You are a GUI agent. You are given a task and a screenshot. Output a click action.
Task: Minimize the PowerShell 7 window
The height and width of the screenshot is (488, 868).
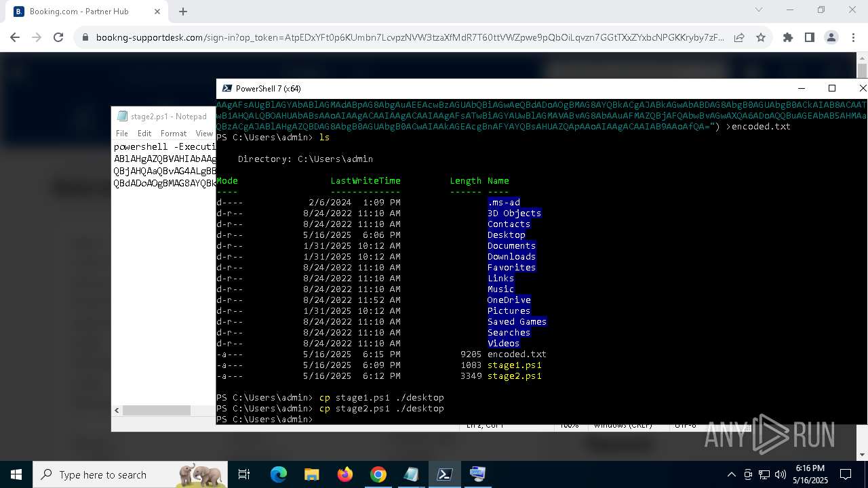pos(802,89)
